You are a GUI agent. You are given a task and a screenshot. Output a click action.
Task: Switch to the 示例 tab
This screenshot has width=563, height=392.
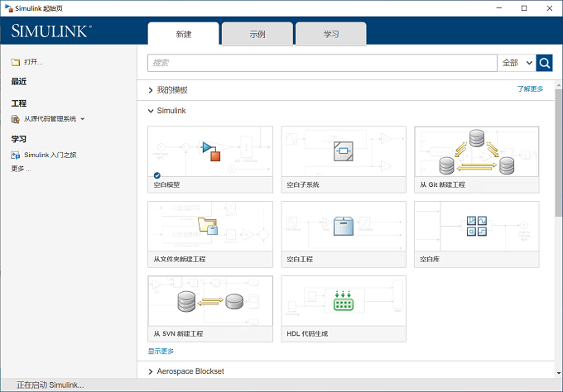(257, 34)
